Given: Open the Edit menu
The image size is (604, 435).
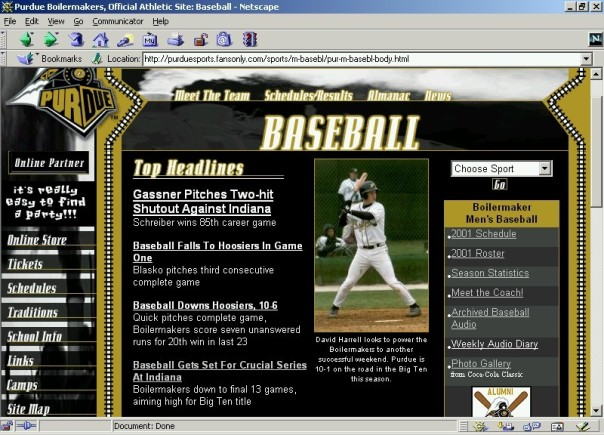Looking at the screenshot, I should tap(32, 21).
